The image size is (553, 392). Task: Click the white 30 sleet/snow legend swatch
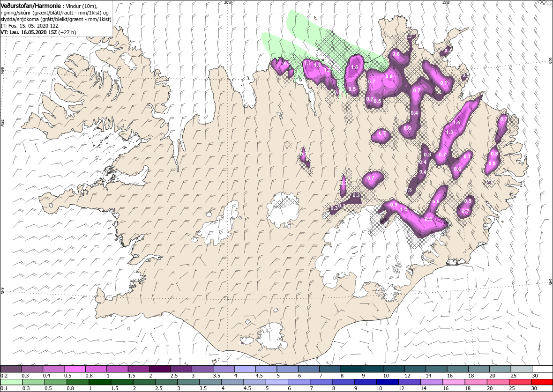pos(542,369)
